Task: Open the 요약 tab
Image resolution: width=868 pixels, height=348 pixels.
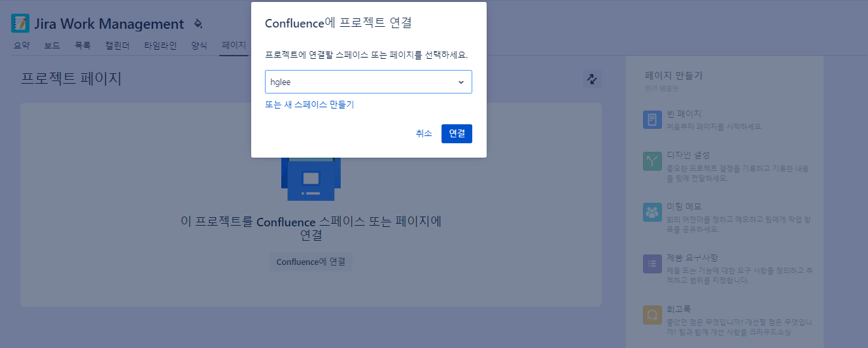Action: click(22, 45)
